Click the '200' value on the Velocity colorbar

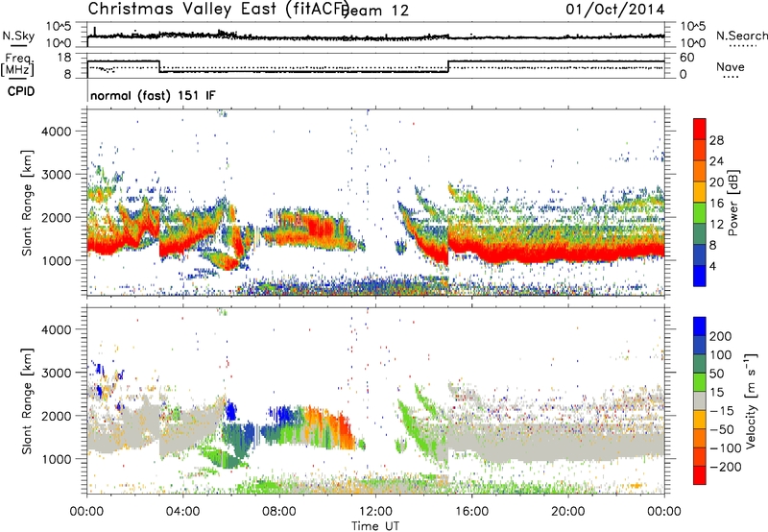pyautogui.click(x=721, y=336)
